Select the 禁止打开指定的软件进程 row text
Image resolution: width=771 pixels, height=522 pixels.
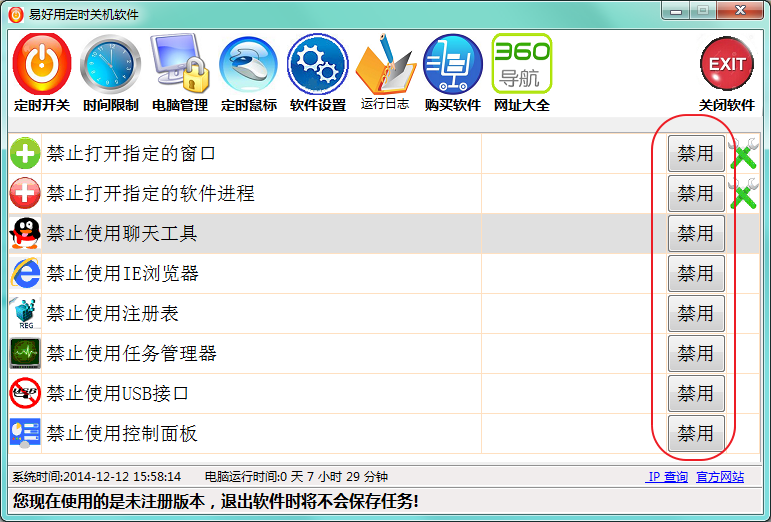[x=150, y=193]
